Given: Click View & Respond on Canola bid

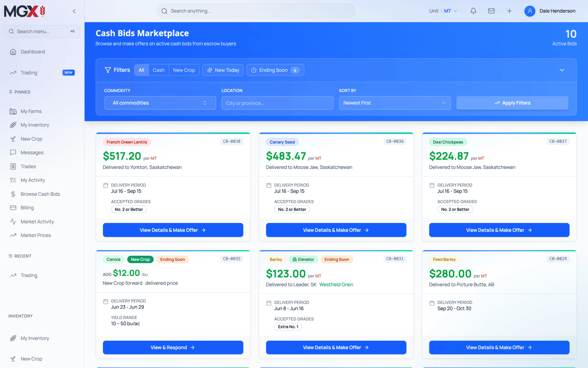Looking at the screenshot, I should click(x=173, y=347).
